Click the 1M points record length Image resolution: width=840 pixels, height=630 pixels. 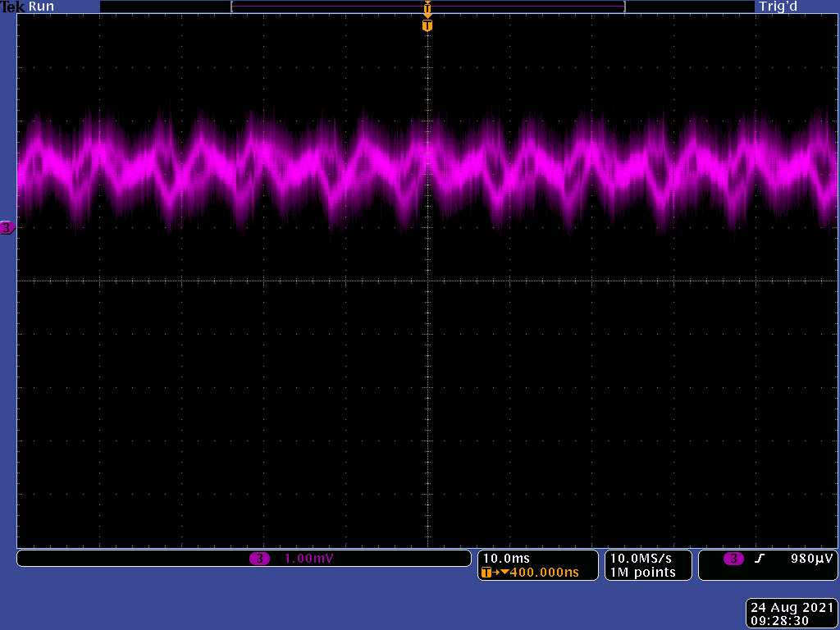[x=643, y=573]
